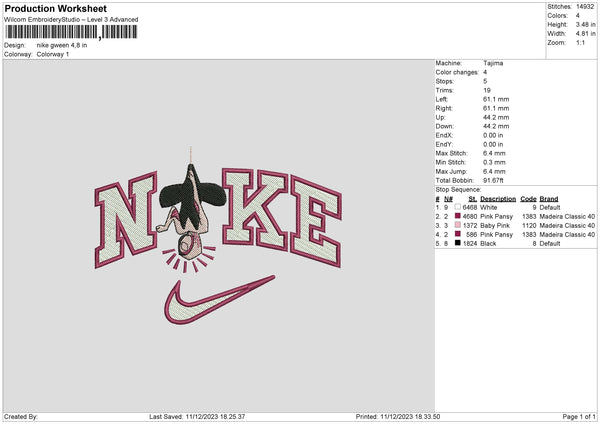Viewport: 600px width, 424px height.
Task: Select the "Baby Pink" description text
Action: (x=495, y=225)
